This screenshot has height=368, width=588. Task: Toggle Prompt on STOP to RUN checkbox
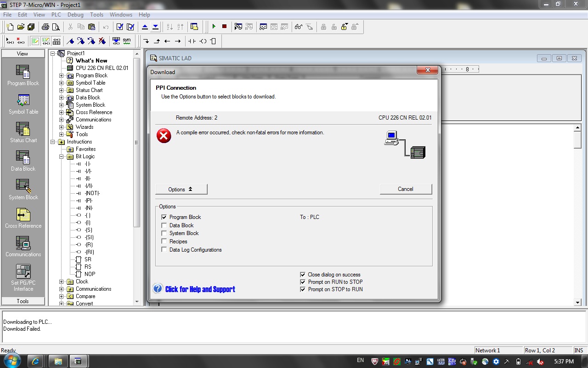[x=303, y=289]
